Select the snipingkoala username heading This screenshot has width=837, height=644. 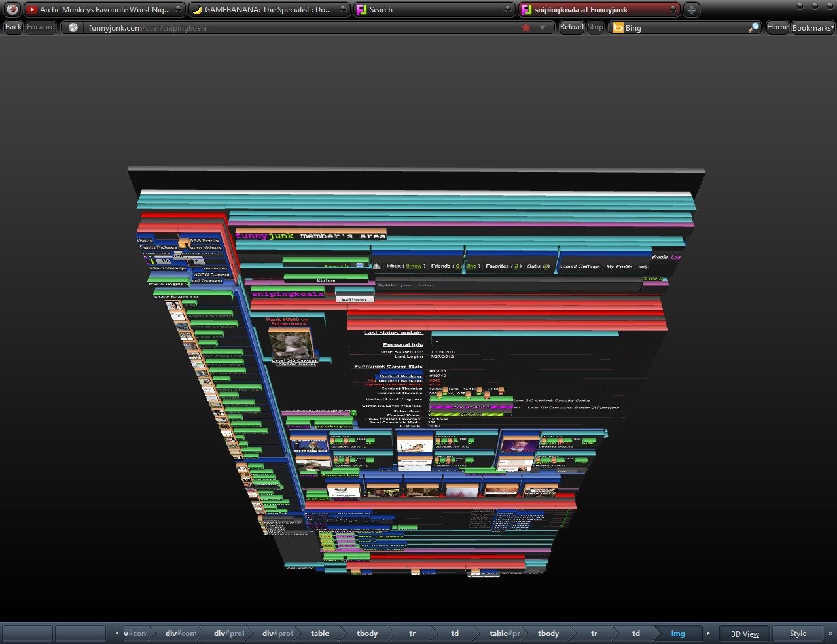tap(287, 294)
